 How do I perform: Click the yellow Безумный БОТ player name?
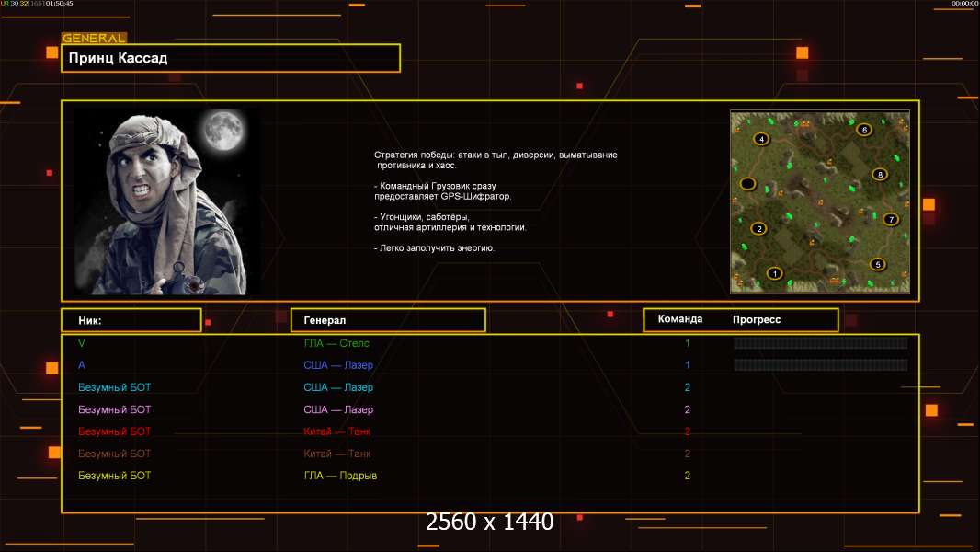tap(114, 476)
